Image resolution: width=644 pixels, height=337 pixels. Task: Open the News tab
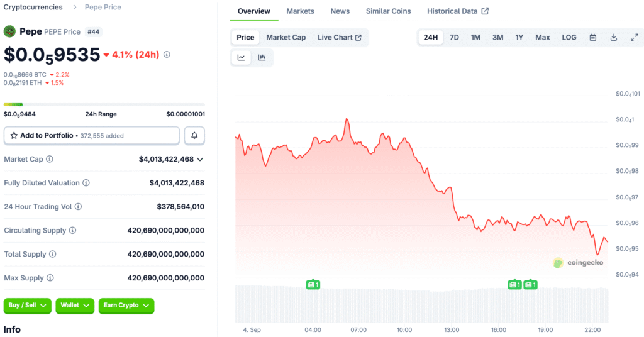pyautogui.click(x=340, y=11)
